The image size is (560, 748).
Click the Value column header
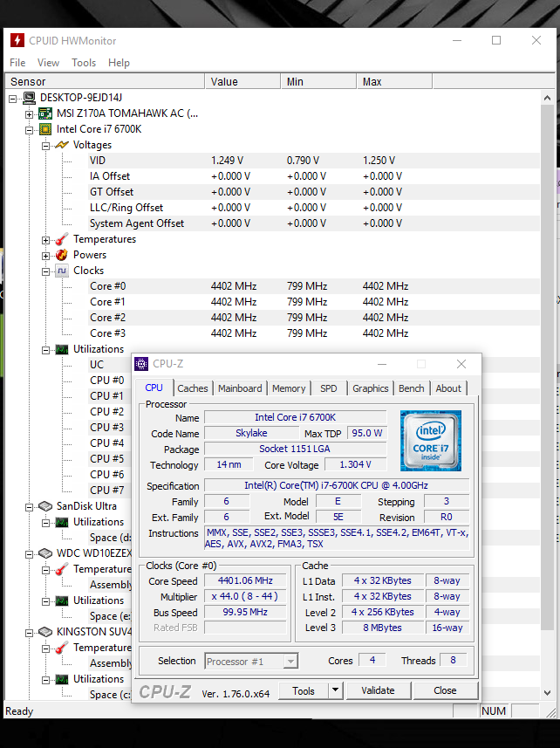pos(243,81)
